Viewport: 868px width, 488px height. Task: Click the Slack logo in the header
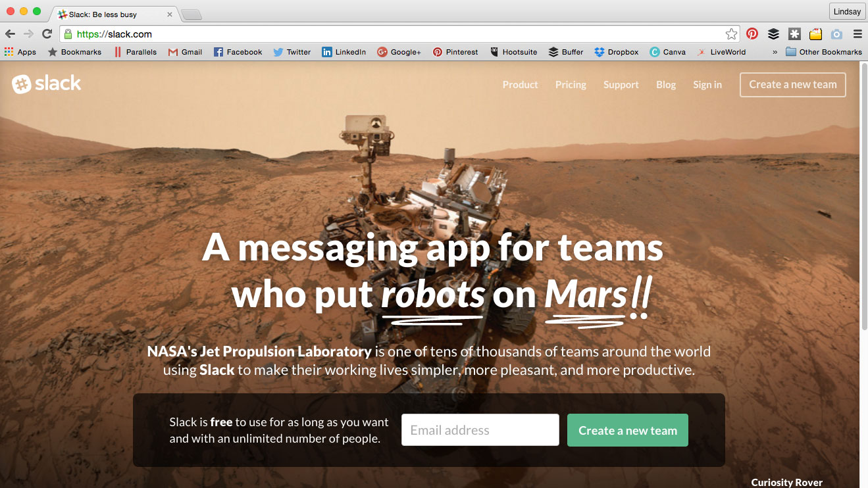(x=47, y=84)
